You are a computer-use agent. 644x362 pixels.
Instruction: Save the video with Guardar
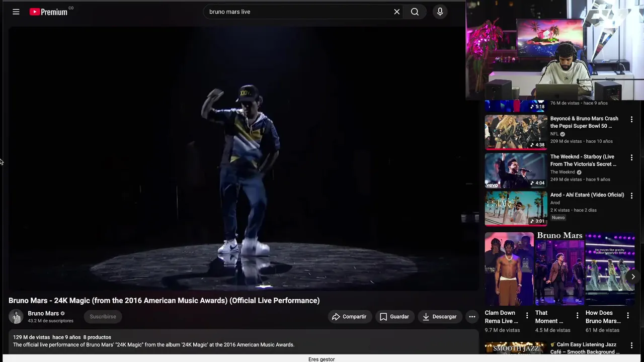[x=394, y=317]
